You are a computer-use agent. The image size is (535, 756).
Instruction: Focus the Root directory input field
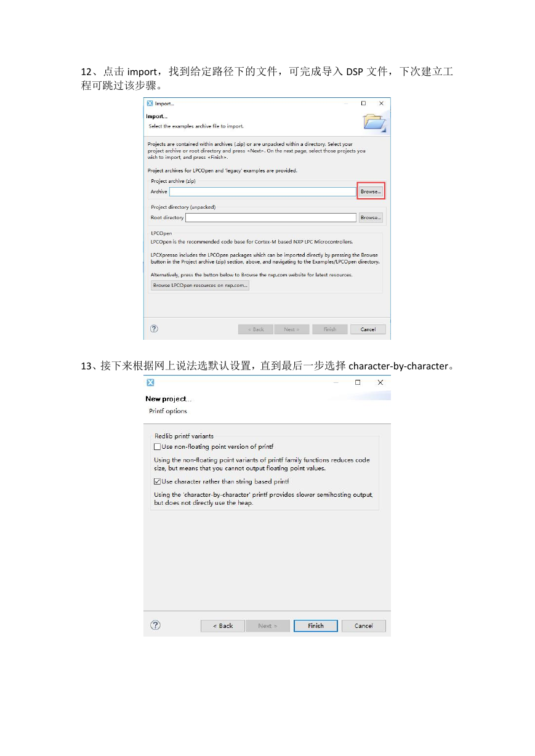tap(271, 217)
